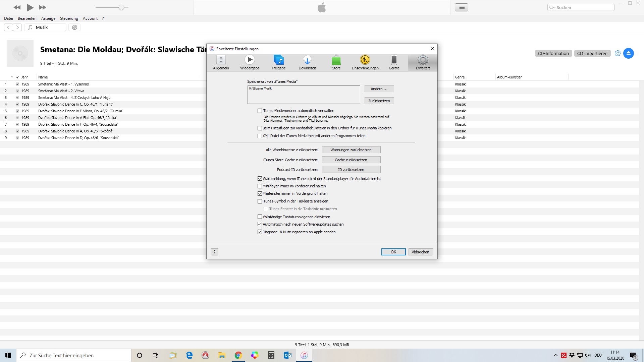Image resolution: width=644 pixels, height=362 pixels.
Task: Click Cache zurücksetzen button
Action: [351, 160]
